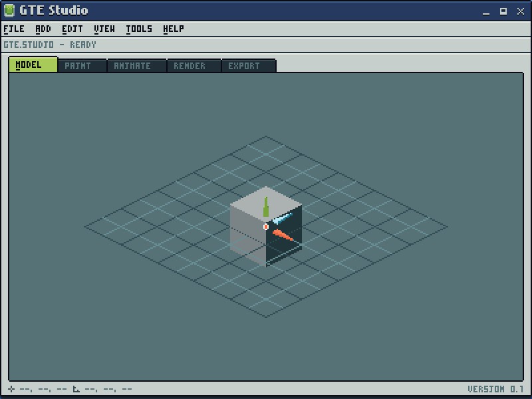Select the Model tab
The image size is (532, 399).
point(33,65)
